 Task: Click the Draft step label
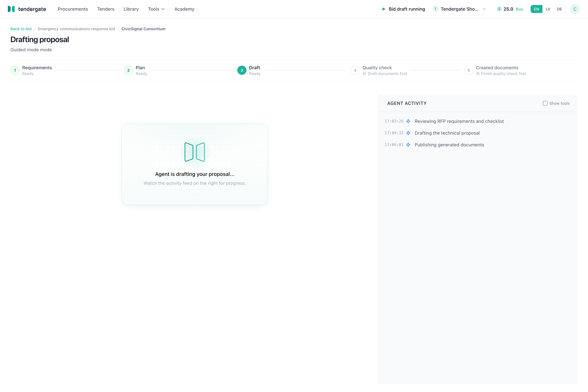pyautogui.click(x=254, y=68)
